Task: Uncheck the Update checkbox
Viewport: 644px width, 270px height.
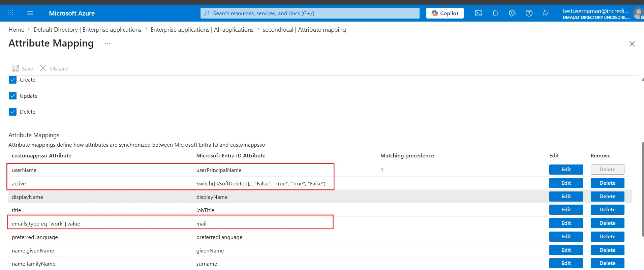Action: click(13, 96)
